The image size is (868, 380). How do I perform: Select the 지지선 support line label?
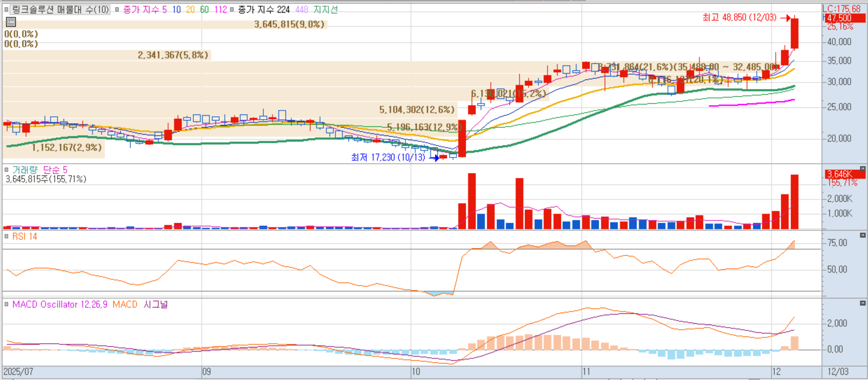pos(325,9)
